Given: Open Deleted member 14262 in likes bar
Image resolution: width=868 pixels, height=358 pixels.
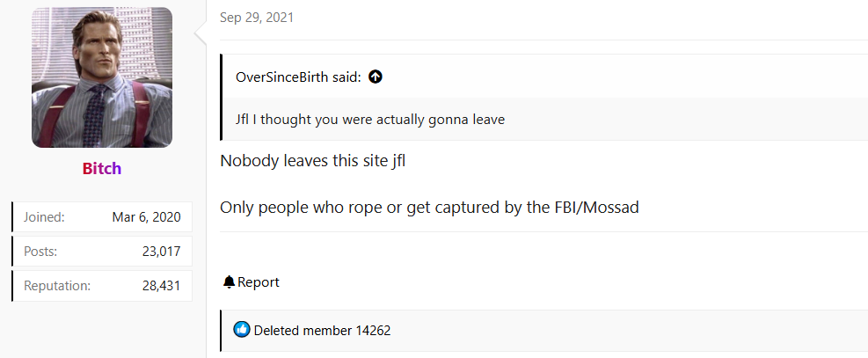Looking at the screenshot, I should pyautogui.click(x=322, y=332).
